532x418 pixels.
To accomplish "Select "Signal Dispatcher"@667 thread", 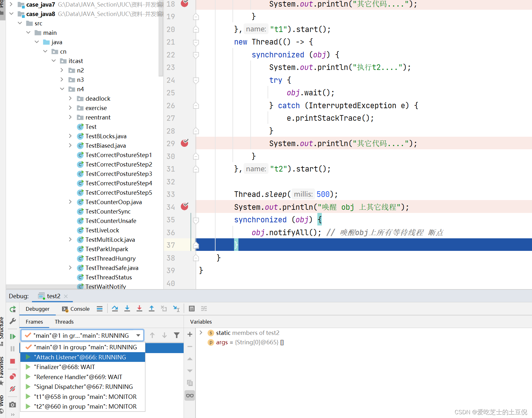I will (x=83, y=387).
